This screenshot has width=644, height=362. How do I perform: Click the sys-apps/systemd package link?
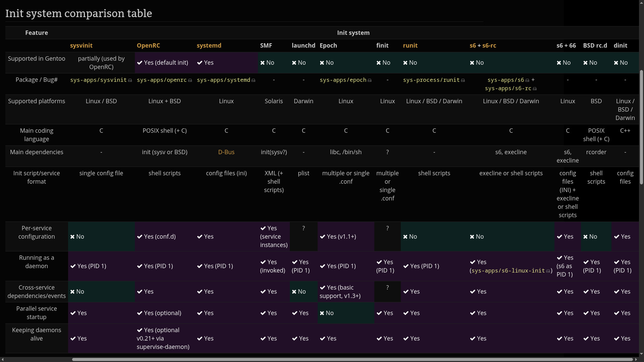click(223, 80)
